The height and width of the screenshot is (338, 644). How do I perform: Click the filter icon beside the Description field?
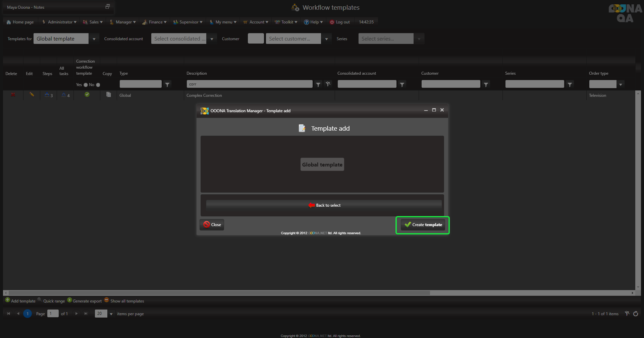[318, 84]
